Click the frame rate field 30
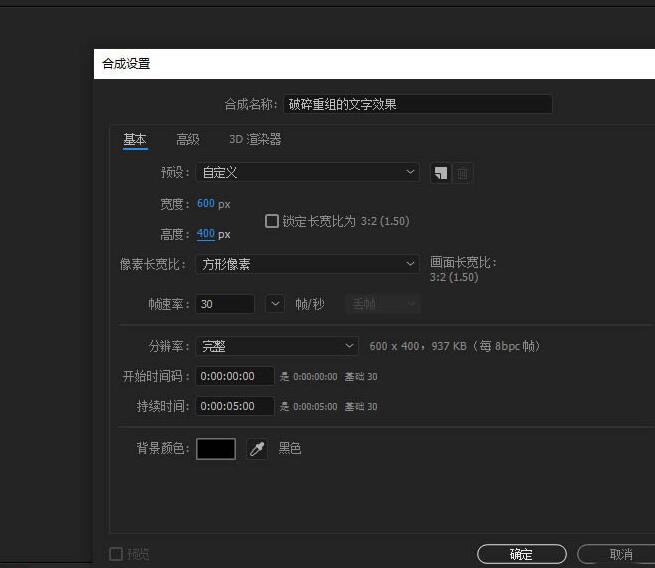655x568 pixels. point(225,304)
